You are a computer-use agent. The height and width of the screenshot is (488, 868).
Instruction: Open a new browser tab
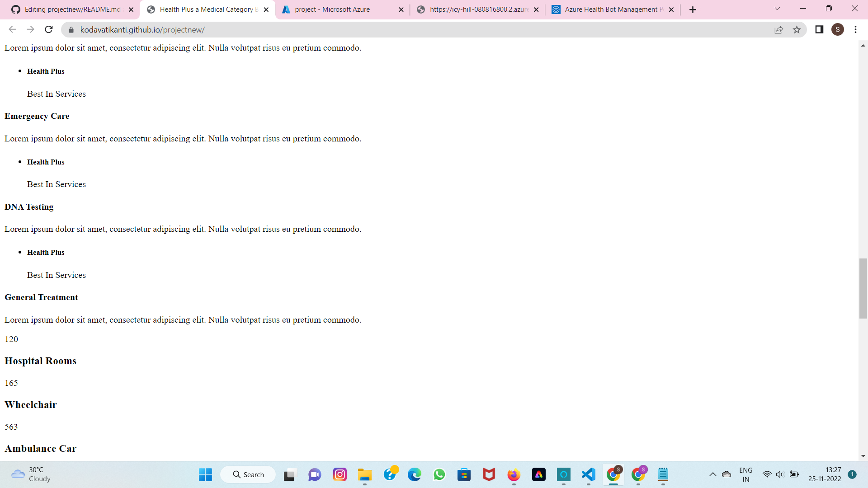[x=693, y=9]
